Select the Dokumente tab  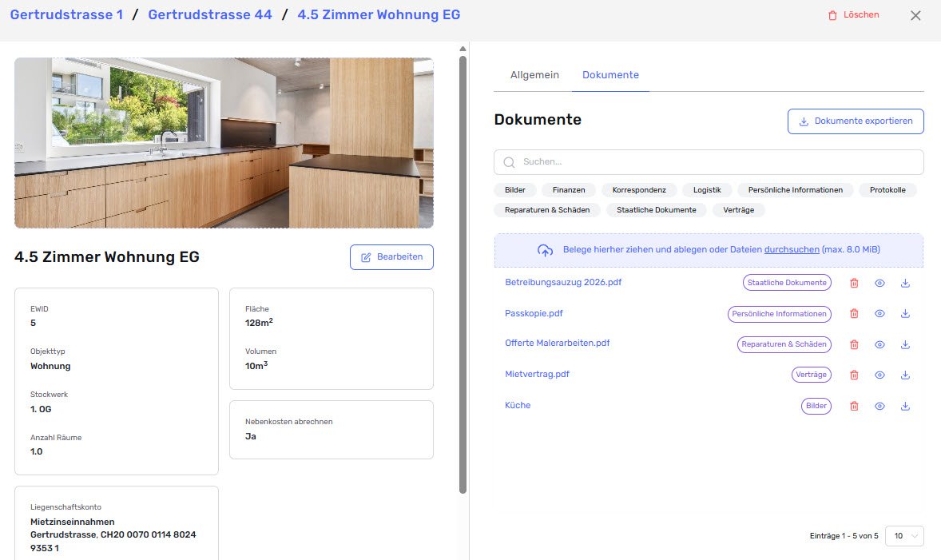pos(610,75)
